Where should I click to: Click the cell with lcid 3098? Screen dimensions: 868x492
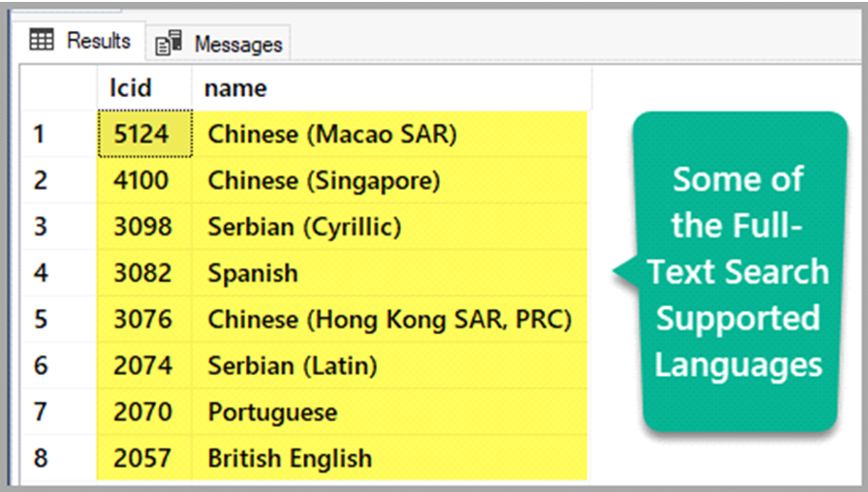point(145,227)
